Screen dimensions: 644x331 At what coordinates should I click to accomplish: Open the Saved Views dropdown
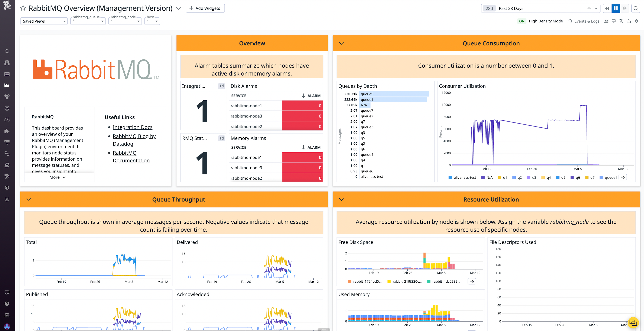44,21
